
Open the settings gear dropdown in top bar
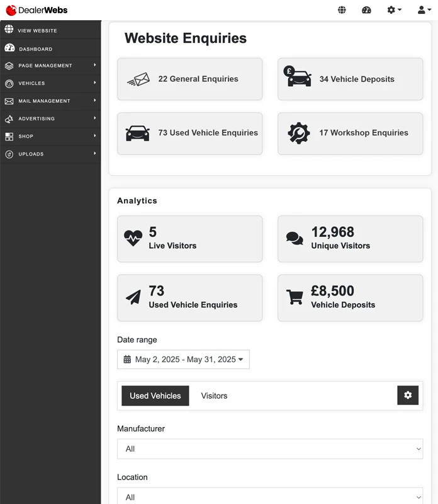tap(395, 10)
